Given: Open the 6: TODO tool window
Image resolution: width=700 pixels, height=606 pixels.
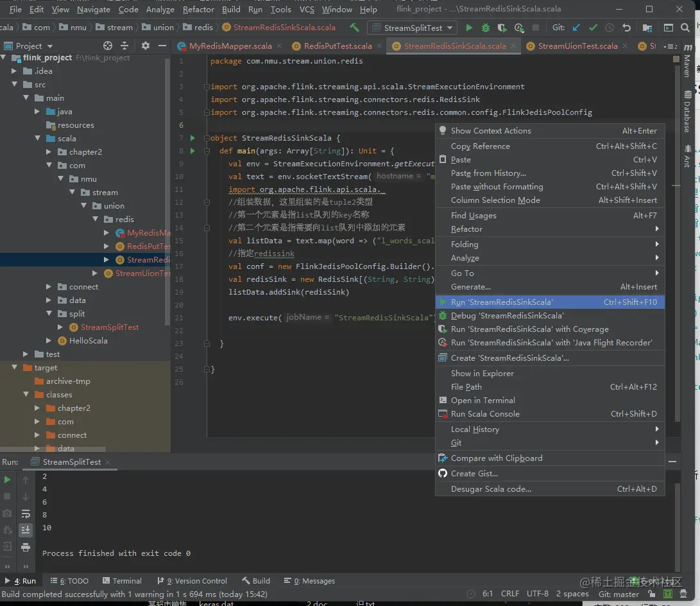Looking at the screenshot, I should pos(69,580).
